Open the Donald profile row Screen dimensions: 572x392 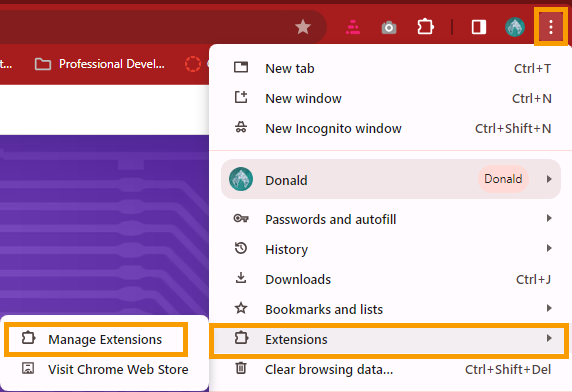point(391,179)
